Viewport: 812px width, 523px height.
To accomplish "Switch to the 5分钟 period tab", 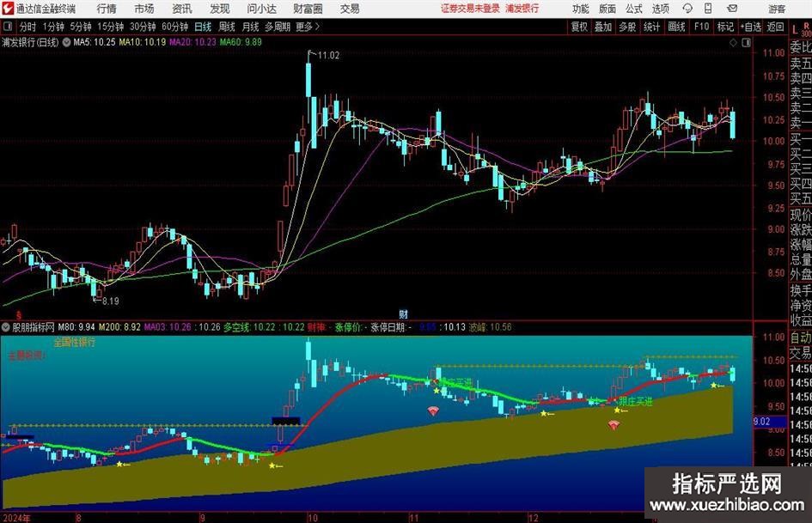I will pos(81,27).
